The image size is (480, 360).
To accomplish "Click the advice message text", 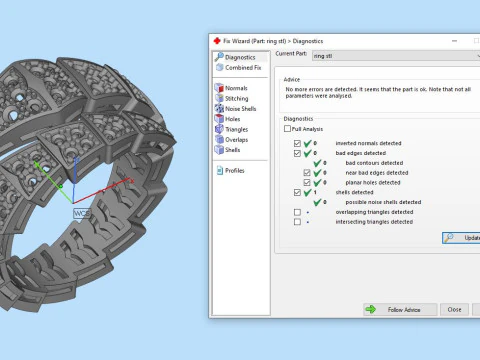I will [378, 93].
